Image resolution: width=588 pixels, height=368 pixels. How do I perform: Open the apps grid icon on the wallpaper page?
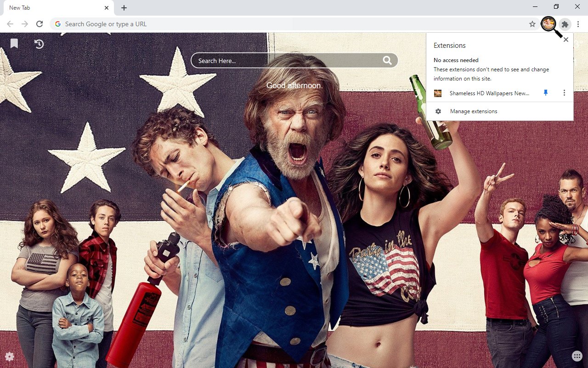click(577, 356)
